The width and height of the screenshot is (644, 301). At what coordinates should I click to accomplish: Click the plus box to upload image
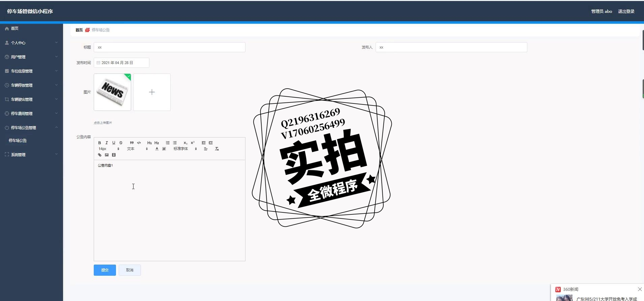pyautogui.click(x=152, y=92)
